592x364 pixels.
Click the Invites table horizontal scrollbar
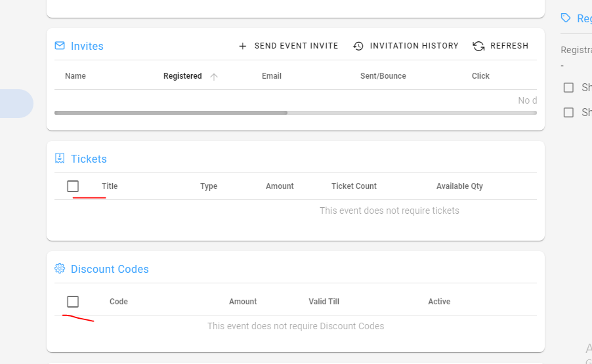(171, 113)
